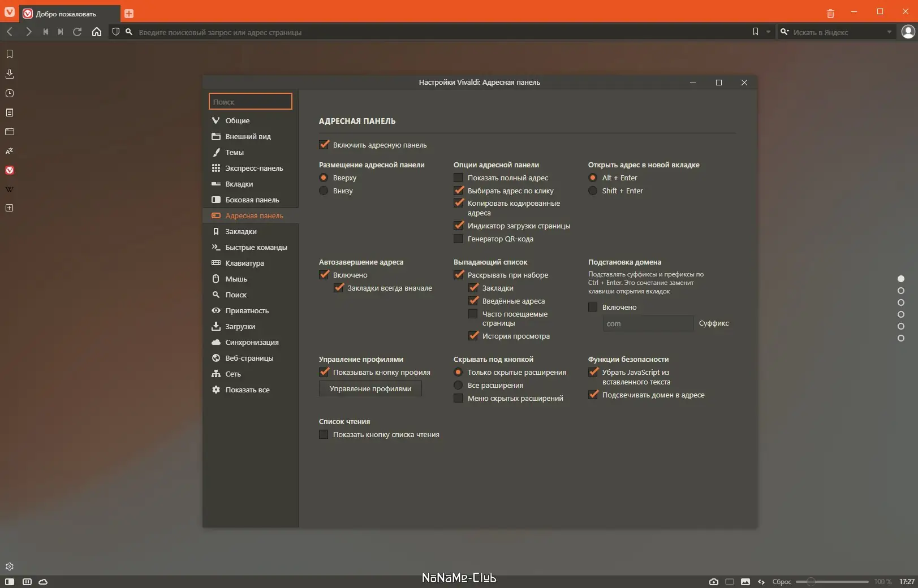Screen dimensions: 918x588
Task: Open the History side panel
Action: click(10, 93)
